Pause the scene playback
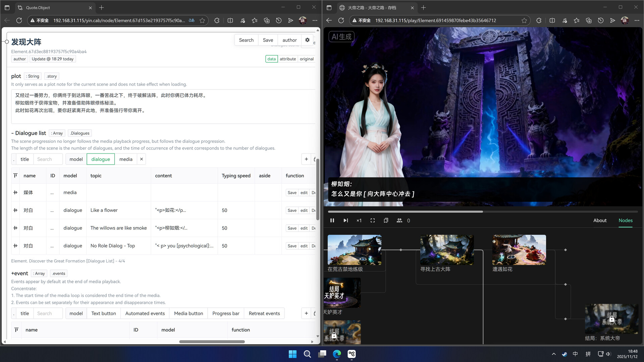The image size is (644, 362). (332, 220)
